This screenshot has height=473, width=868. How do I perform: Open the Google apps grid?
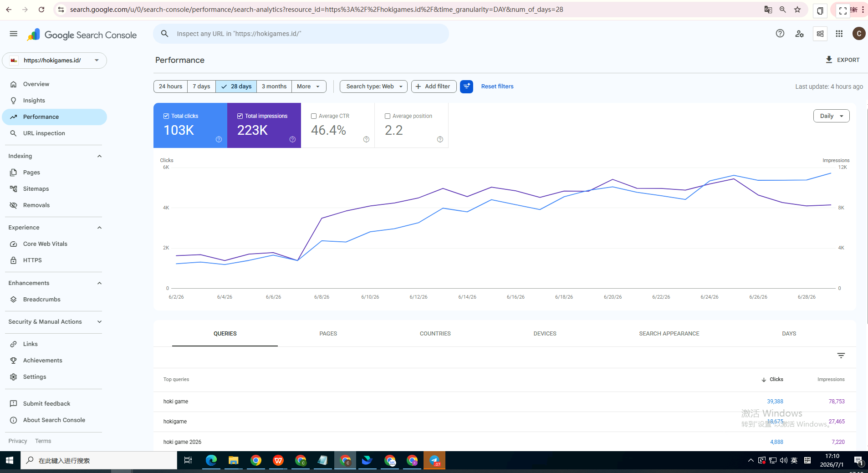coord(839,34)
